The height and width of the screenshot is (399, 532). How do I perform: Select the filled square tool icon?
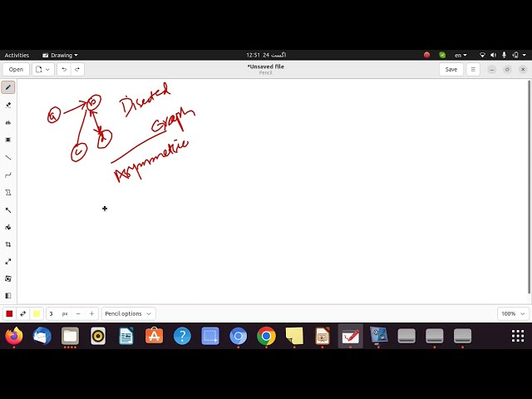pos(8,140)
